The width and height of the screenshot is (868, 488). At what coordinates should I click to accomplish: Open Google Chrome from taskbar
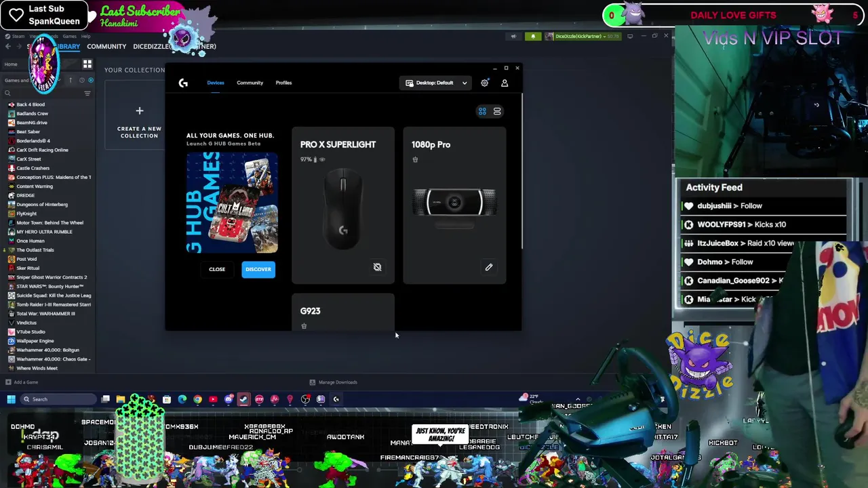197,399
